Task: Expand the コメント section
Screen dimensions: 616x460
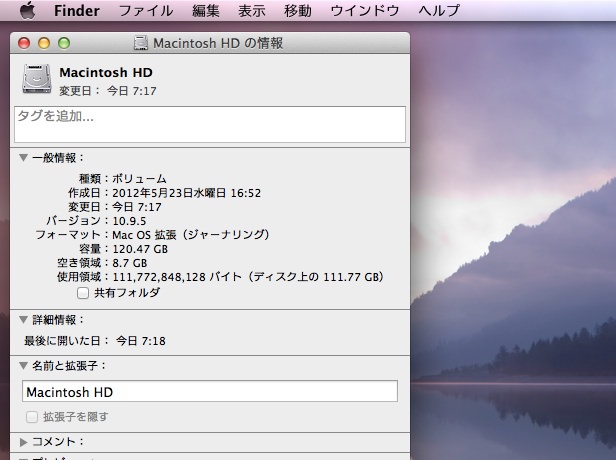Action: pos(23,442)
